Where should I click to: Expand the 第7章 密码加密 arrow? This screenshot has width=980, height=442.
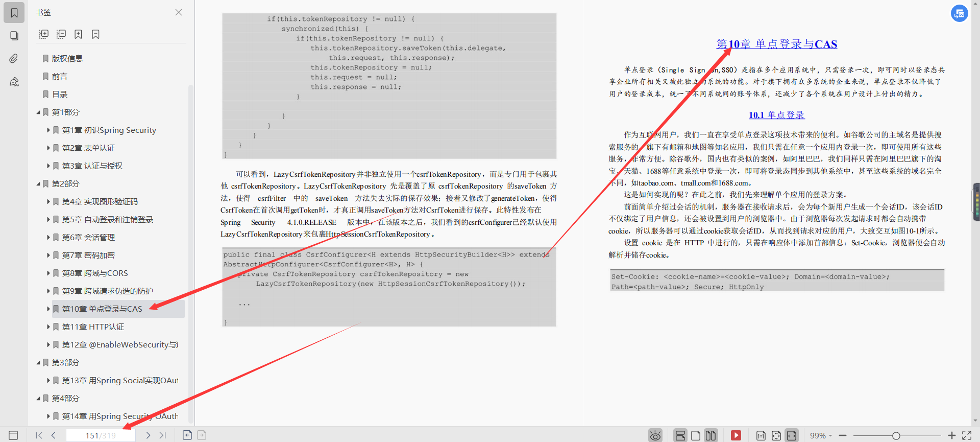(48, 255)
